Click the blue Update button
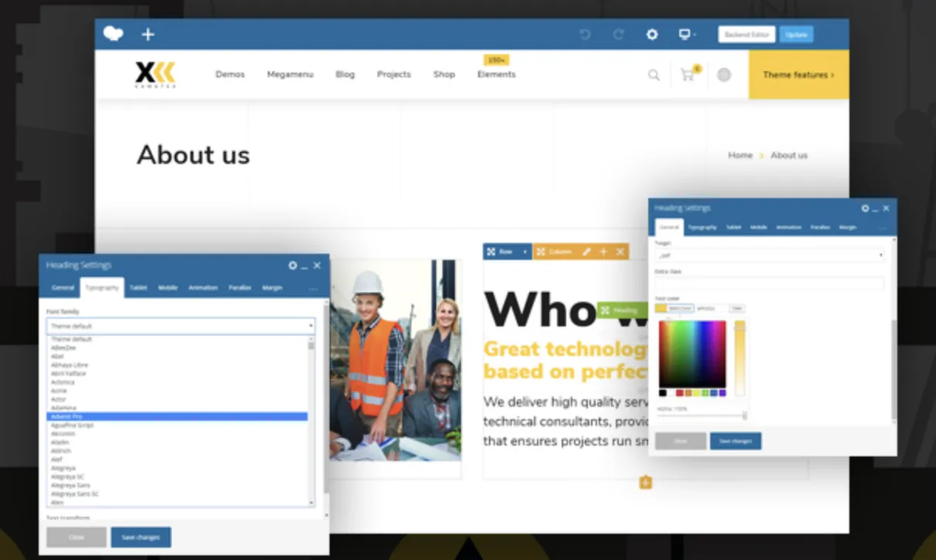 [x=796, y=35]
